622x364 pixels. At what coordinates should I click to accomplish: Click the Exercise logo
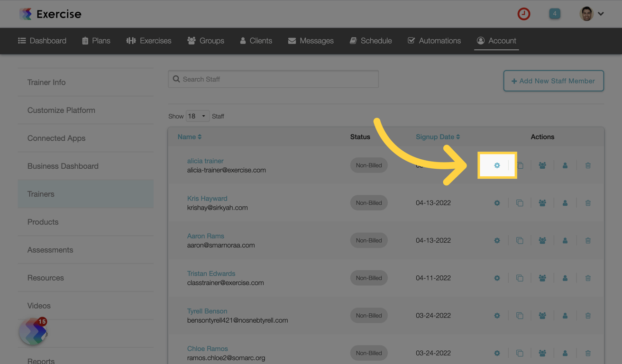click(x=50, y=14)
